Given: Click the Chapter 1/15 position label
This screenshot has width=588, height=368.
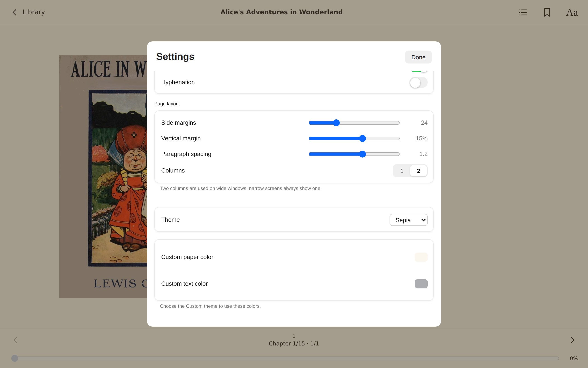Looking at the screenshot, I should tap(294, 343).
